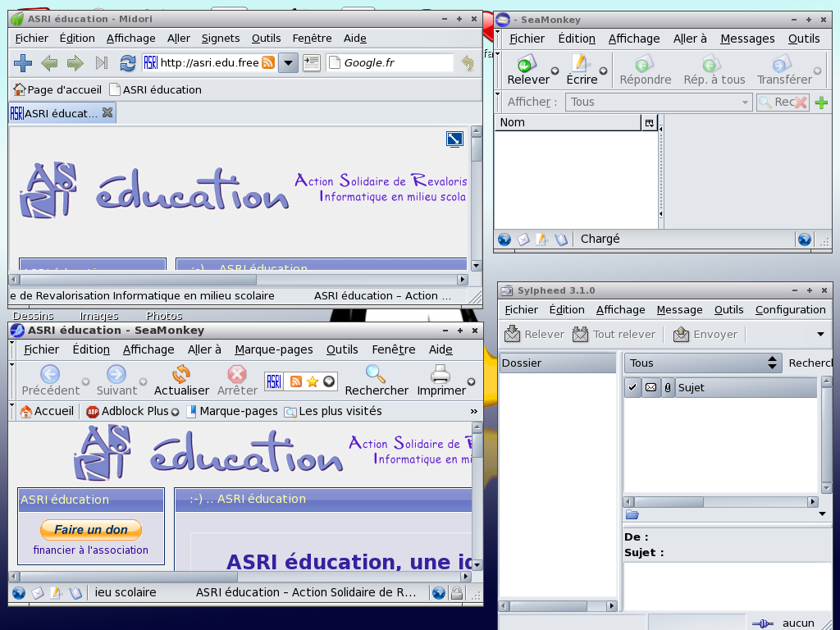This screenshot has width=840, height=630.
Task: Open the column picker icon beside Nom header
Action: [650, 123]
